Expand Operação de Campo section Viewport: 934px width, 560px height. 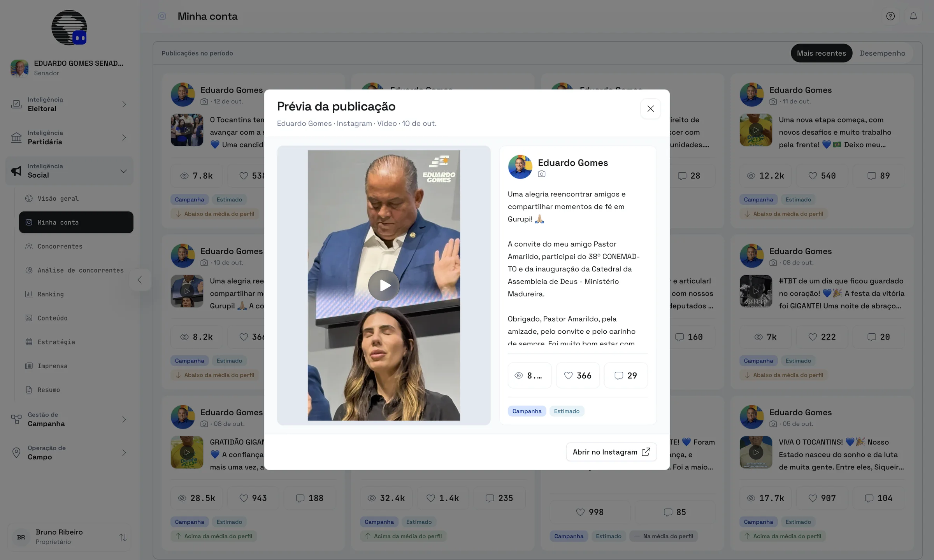pyautogui.click(x=69, y=453)
